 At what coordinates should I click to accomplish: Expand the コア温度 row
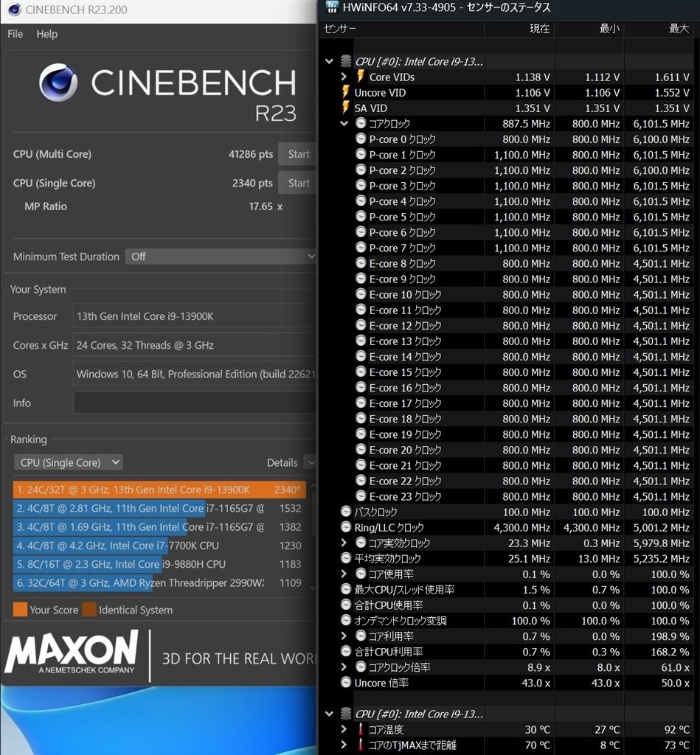click(x=344, y=729)
